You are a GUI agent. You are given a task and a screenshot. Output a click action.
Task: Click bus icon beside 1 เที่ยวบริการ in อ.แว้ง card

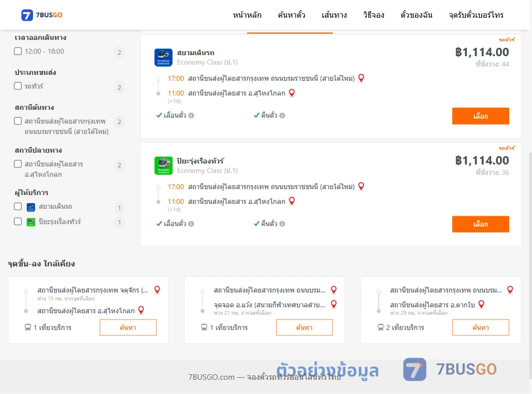204,328
